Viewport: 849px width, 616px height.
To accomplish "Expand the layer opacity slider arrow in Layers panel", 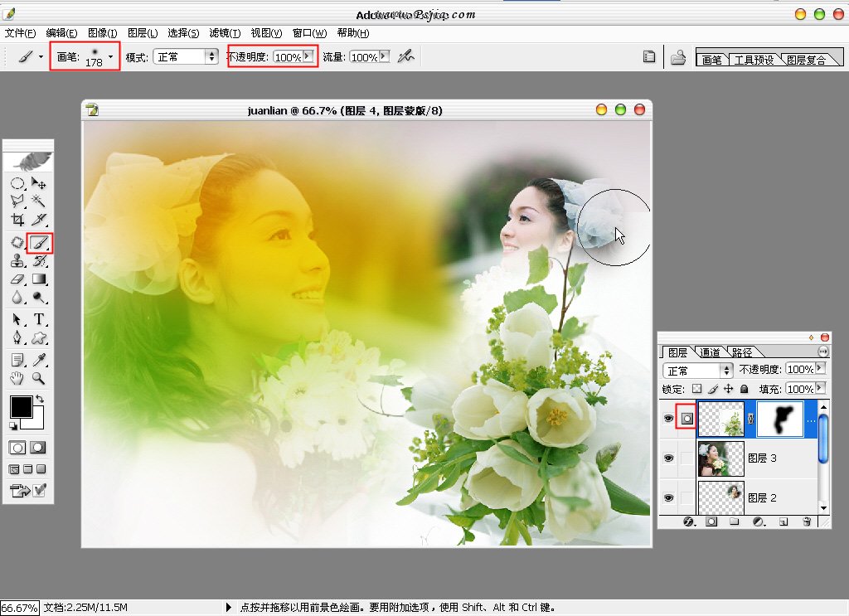I will (x=820, y=369).
